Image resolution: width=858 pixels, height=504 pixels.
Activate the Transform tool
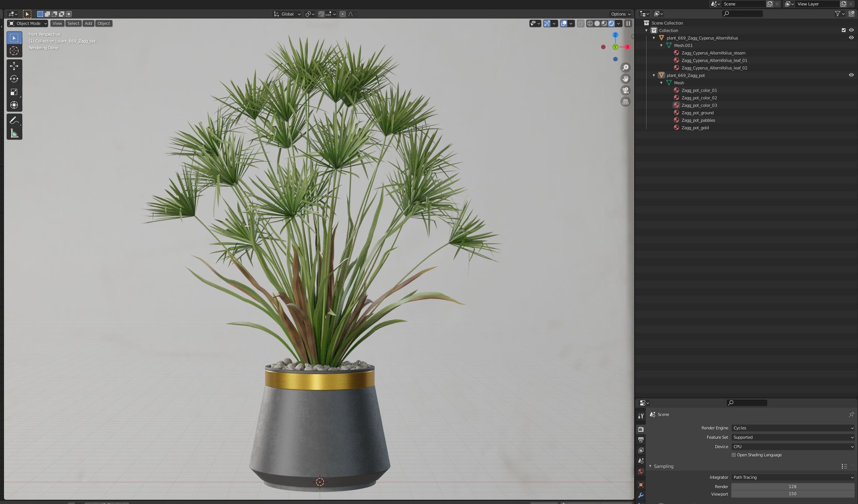[x=14, y=105]
